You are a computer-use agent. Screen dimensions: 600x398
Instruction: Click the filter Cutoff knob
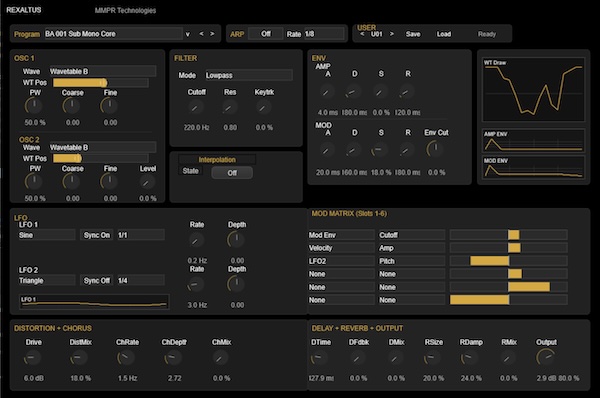(x=196, y=108)
